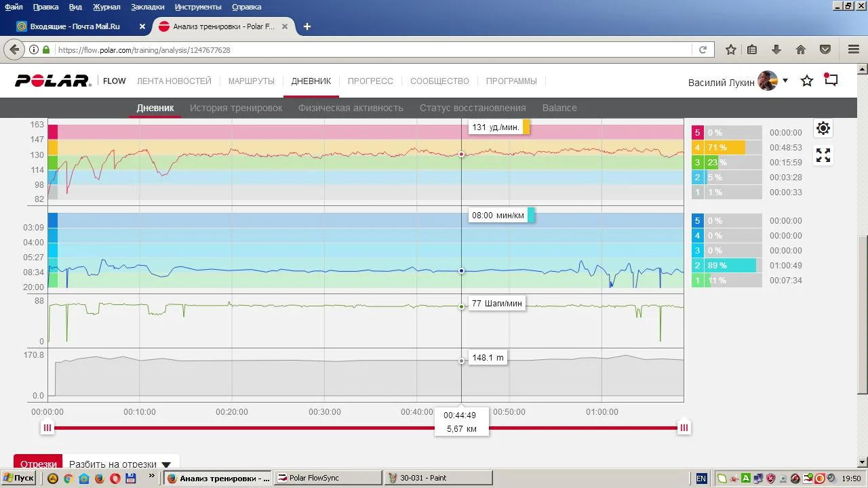Click left handle of time range slider

(47, 428)
